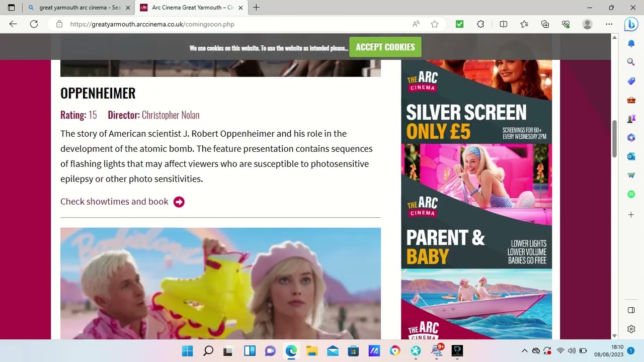Click sidebar search magnifier icon

tap(631, 62)
